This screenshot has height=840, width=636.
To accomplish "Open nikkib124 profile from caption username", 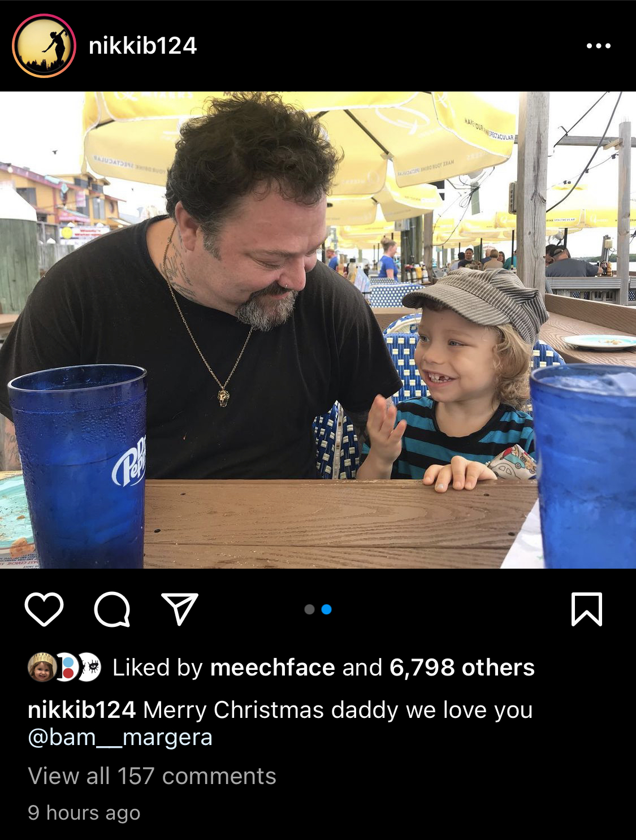I will (x=81, y=710).
